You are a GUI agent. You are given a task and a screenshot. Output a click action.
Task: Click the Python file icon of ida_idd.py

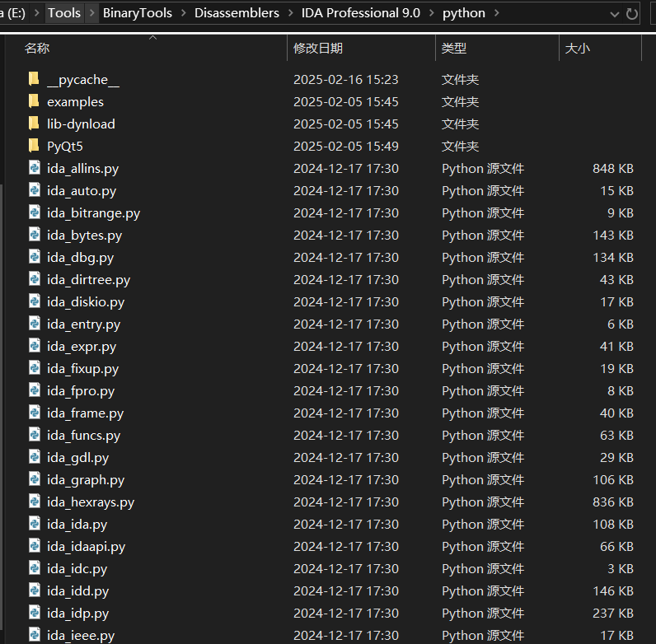35,590
